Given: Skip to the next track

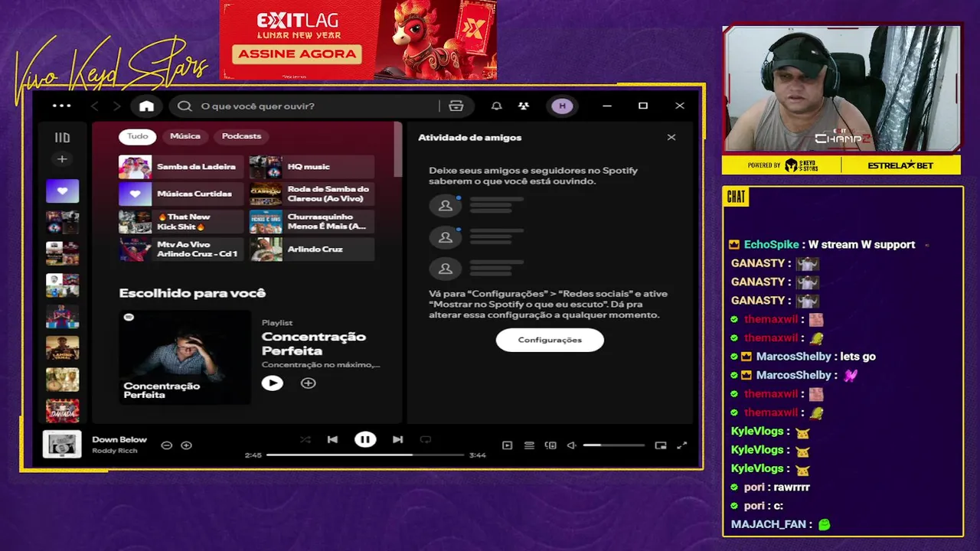Looking at the screenshot, I should (x=397, y=439).
